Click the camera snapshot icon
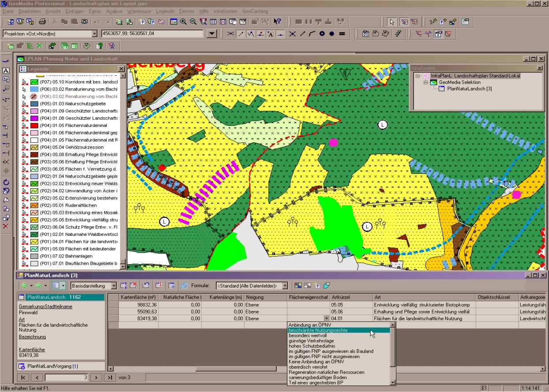This screenshot has height=392, width=549. tap(84, 22)
